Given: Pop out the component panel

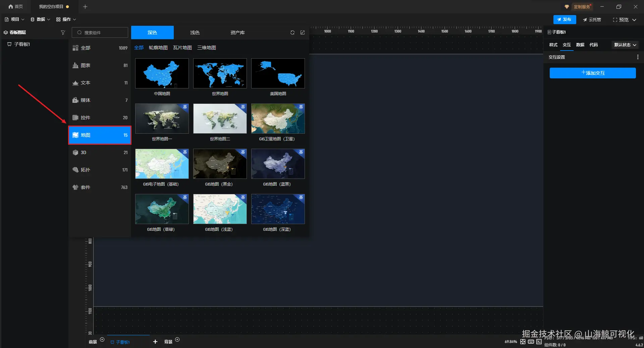Looking at the screenshot, I should tap(303, 32).
